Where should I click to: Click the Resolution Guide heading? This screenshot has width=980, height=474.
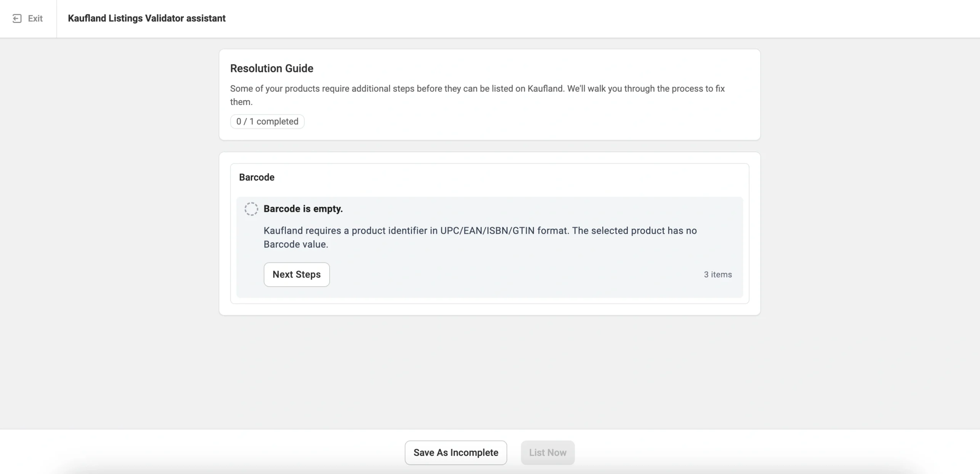coord(271,69)
